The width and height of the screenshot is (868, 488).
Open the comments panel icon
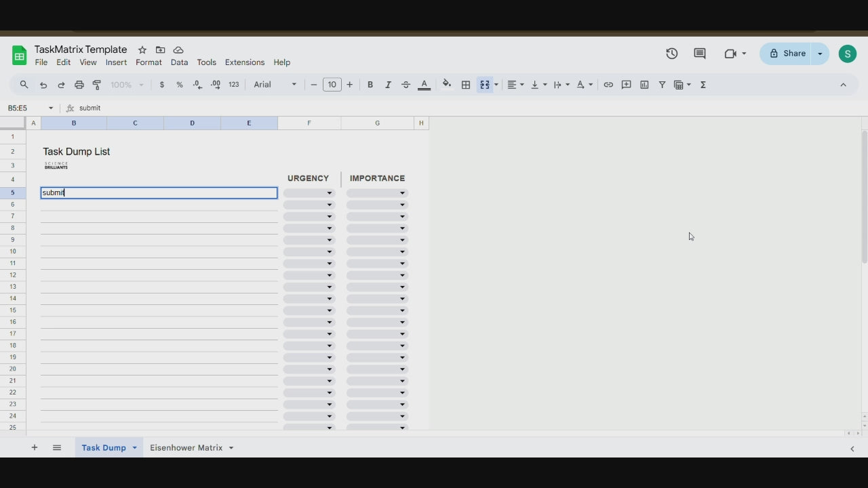700,54
